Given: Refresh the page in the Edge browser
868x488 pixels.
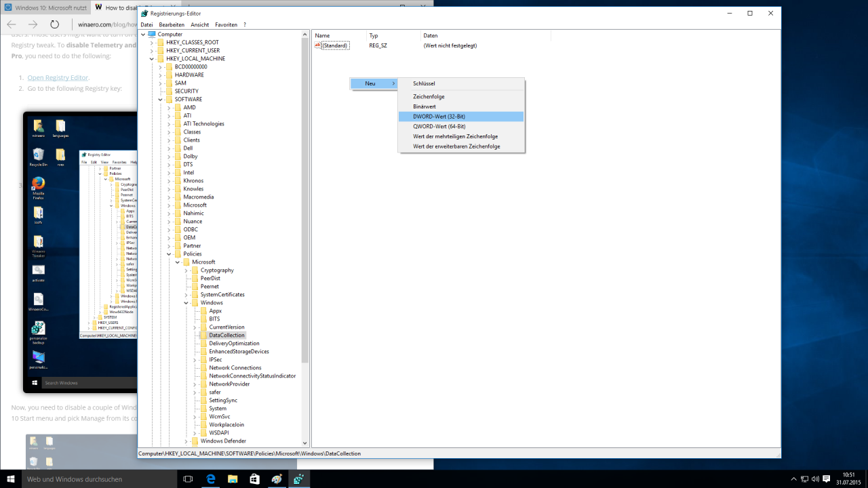Looking at the screenshot, I should click(55, 24).
